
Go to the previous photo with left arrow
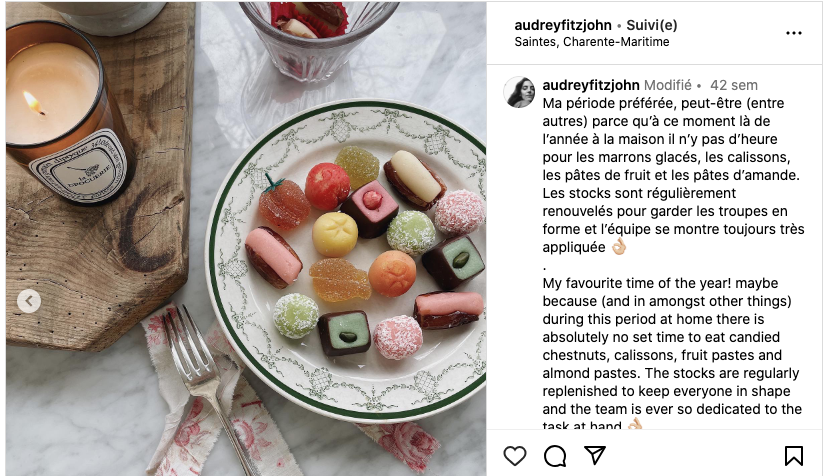29,301
